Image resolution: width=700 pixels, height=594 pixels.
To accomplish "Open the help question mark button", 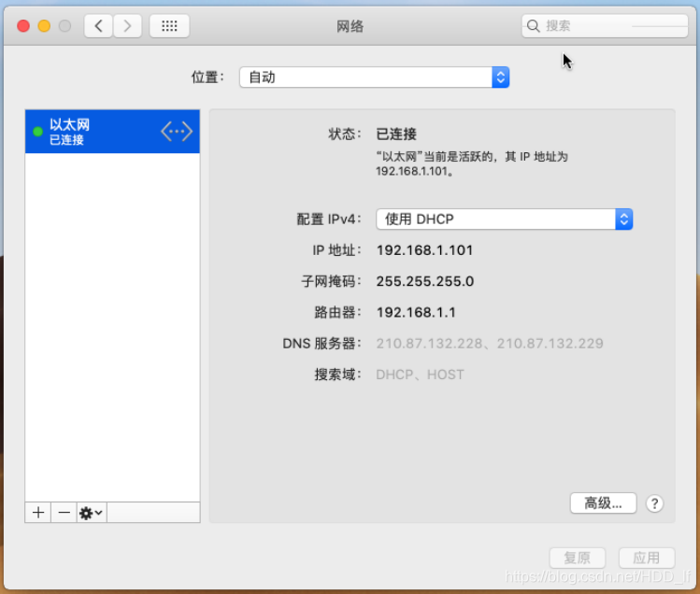I will tap(654, 503).
